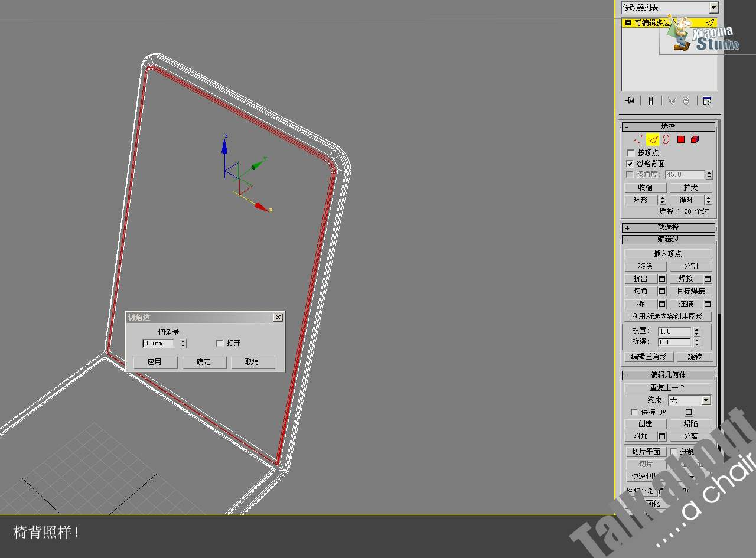Viewport: 756px width, 558px height.
Task: Click the 循环 button
Action: click(x=687, y=200)
